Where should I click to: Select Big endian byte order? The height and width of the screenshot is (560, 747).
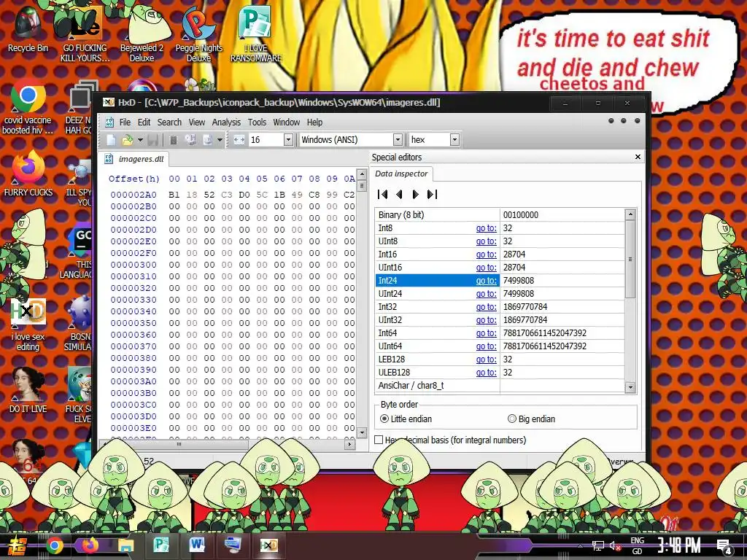pyautogui.click(x=531, y=419)
